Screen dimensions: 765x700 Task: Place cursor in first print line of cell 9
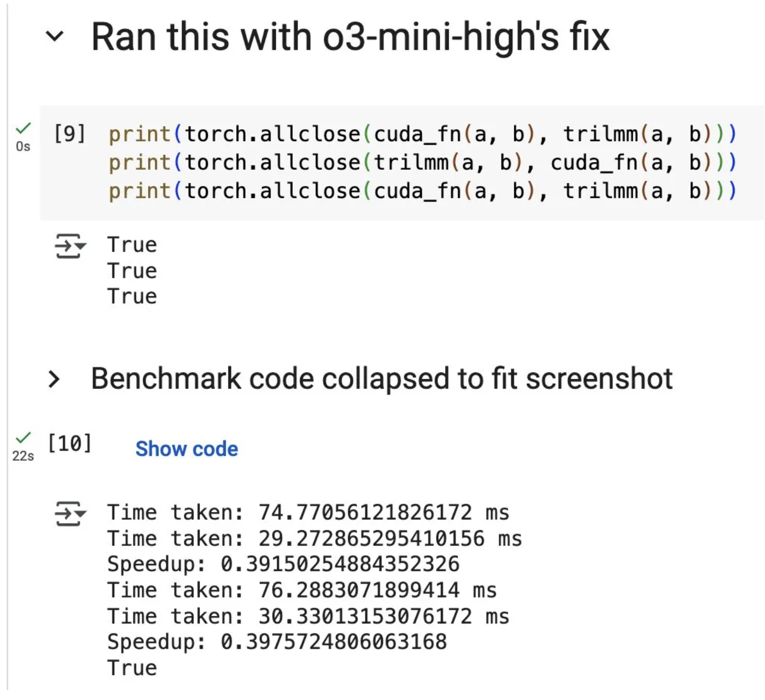click(x=422, y=134)
